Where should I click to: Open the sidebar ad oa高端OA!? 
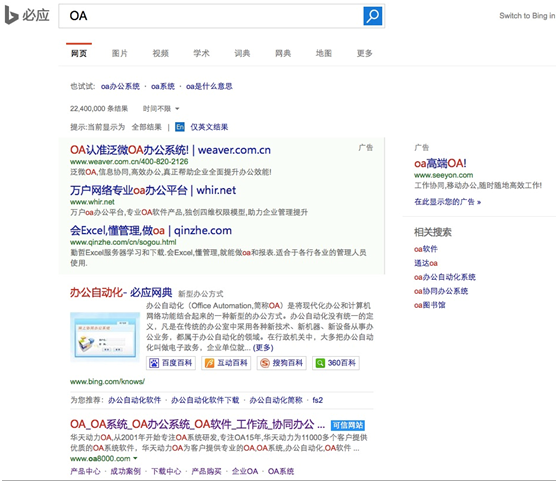pos(440,163)
